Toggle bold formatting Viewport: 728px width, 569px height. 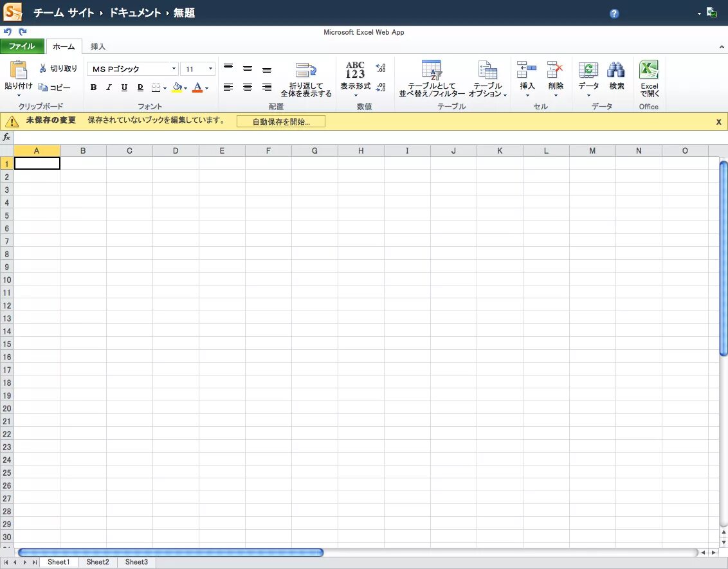click(x=93, y=87)
